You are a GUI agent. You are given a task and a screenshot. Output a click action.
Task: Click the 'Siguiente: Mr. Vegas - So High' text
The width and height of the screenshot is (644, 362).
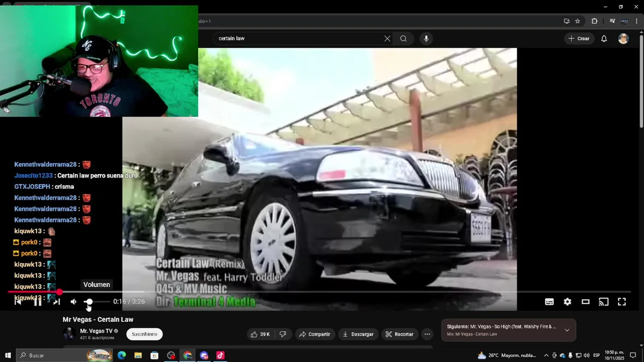pyautogui.click(x=501, y=327)
